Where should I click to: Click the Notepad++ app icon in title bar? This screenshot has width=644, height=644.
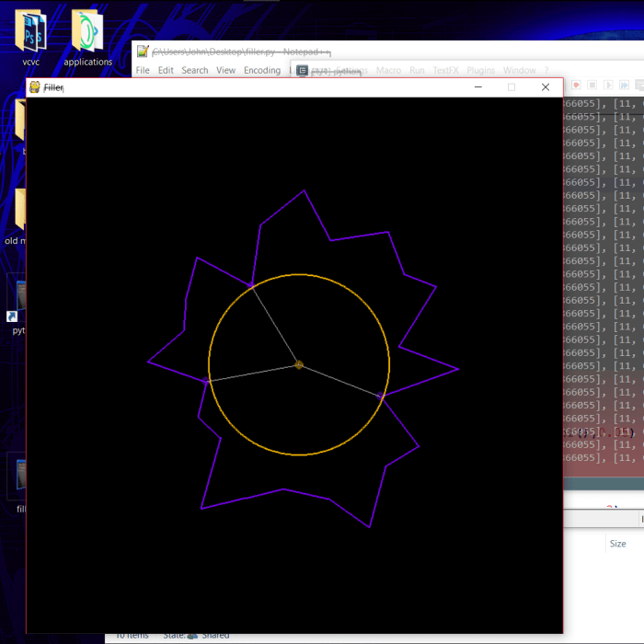coord(143,52)
